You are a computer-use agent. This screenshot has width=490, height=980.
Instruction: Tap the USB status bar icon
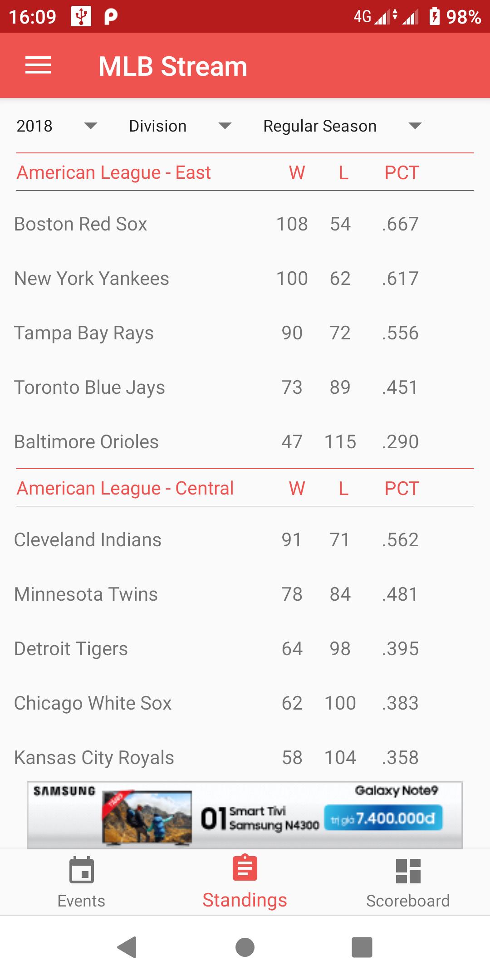[x=81, y=16]
